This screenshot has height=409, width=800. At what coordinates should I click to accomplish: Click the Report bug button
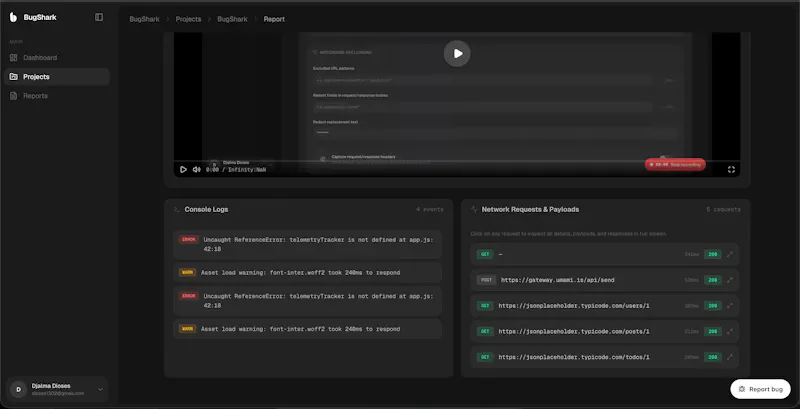click(760, 389)
